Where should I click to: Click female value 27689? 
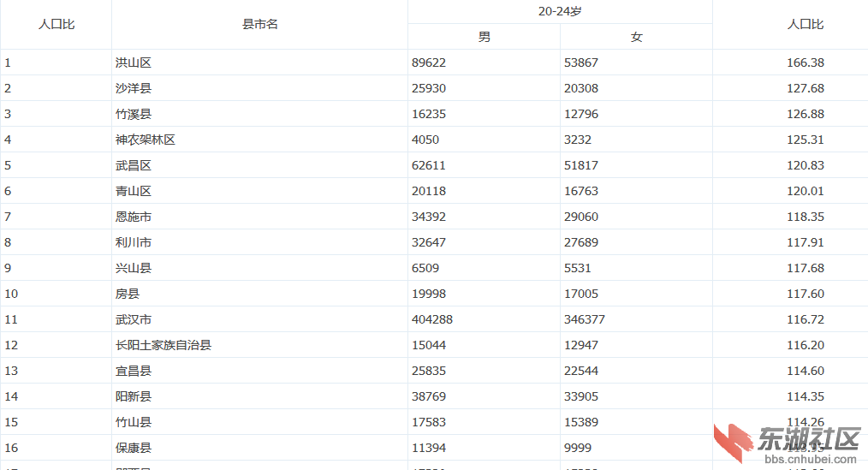[580, 242]
